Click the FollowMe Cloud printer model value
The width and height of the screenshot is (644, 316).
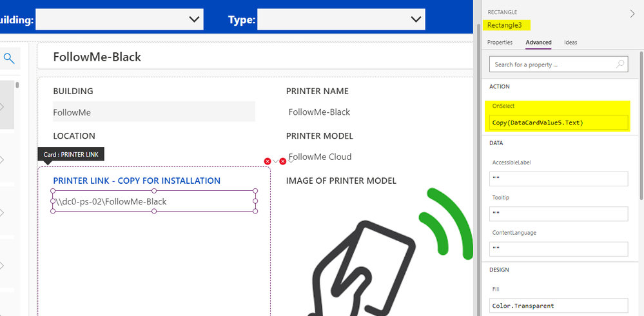[320, 157]
